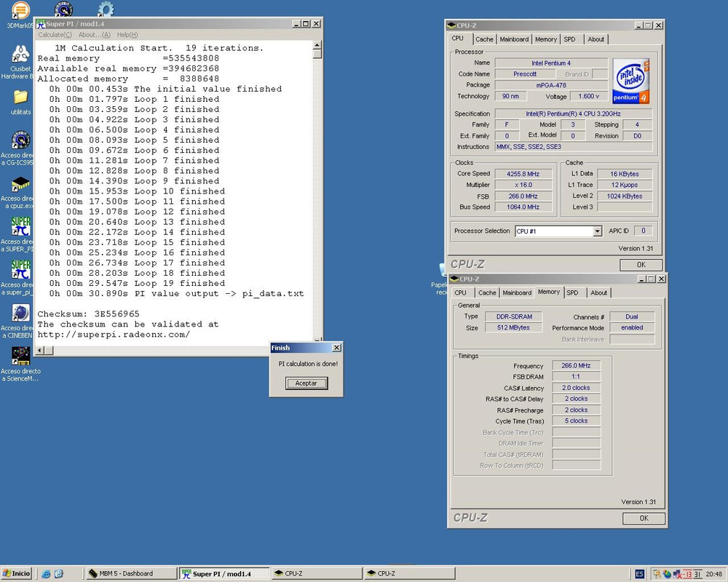This screenshot has width=728, height=582.
Task: Click OK in the lower CPU-Z window
Action: tap(644, 518)
